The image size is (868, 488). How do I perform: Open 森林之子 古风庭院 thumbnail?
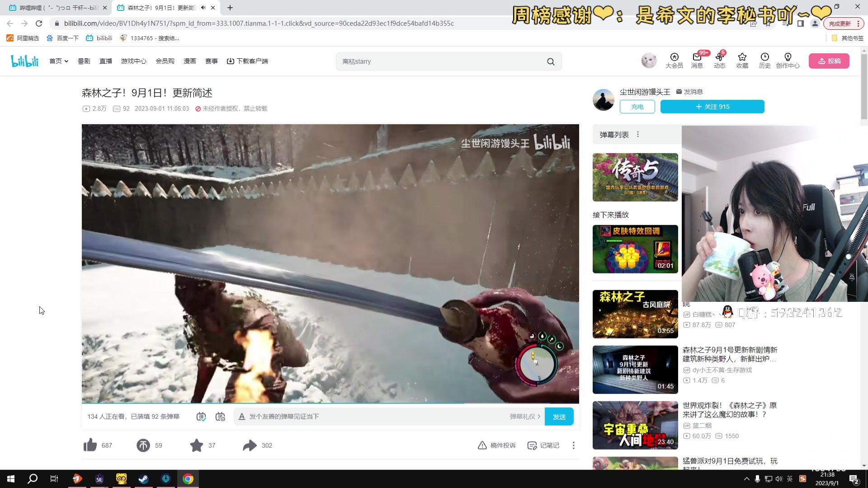point(635,314)
